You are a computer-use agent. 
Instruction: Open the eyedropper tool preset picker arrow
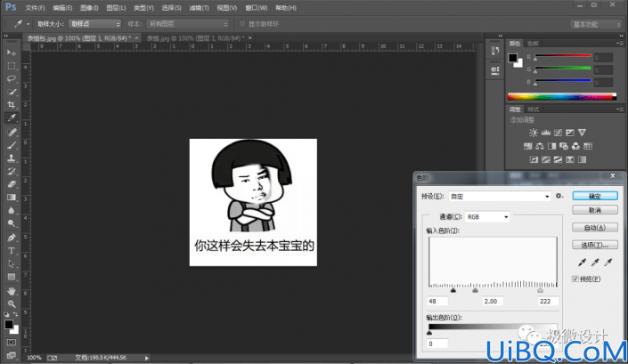(28, 24)
